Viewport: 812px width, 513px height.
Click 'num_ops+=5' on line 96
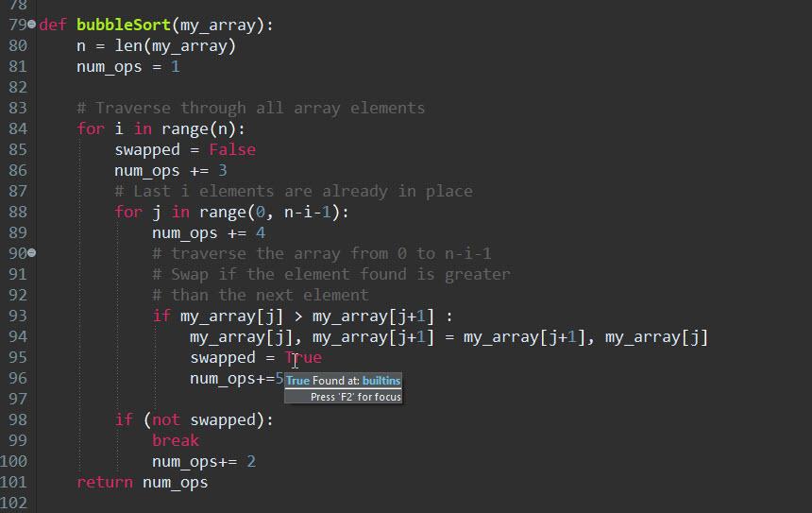237,379
